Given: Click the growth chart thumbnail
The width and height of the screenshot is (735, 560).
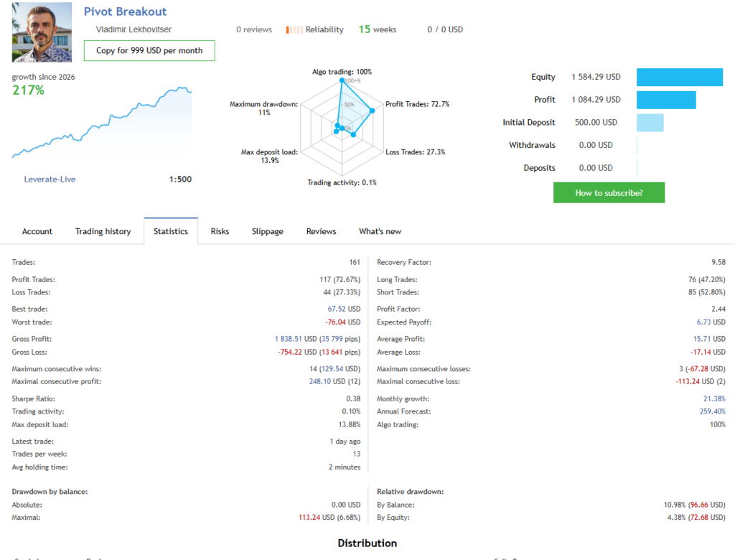Looking at the screenshot, I should (102, 122).
